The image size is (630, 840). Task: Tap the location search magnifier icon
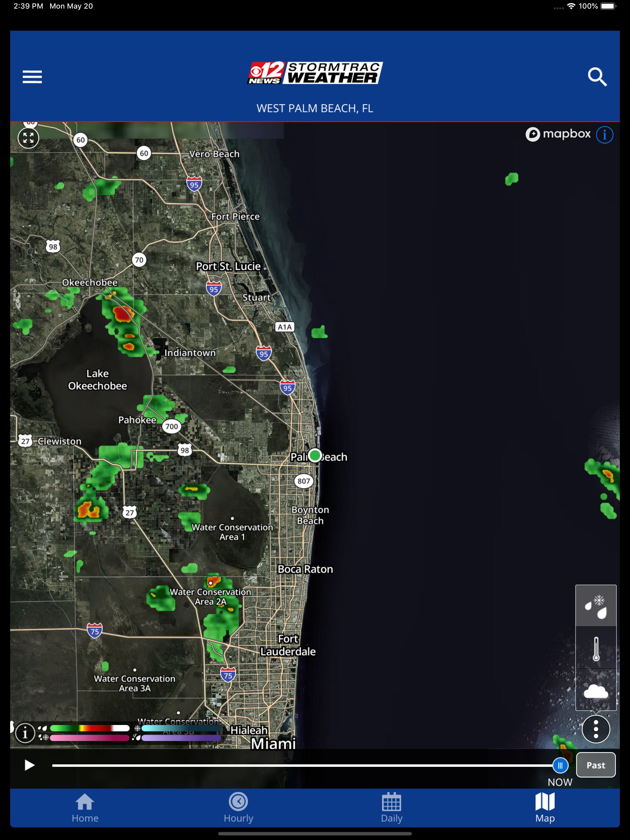[x=597, y=77]
